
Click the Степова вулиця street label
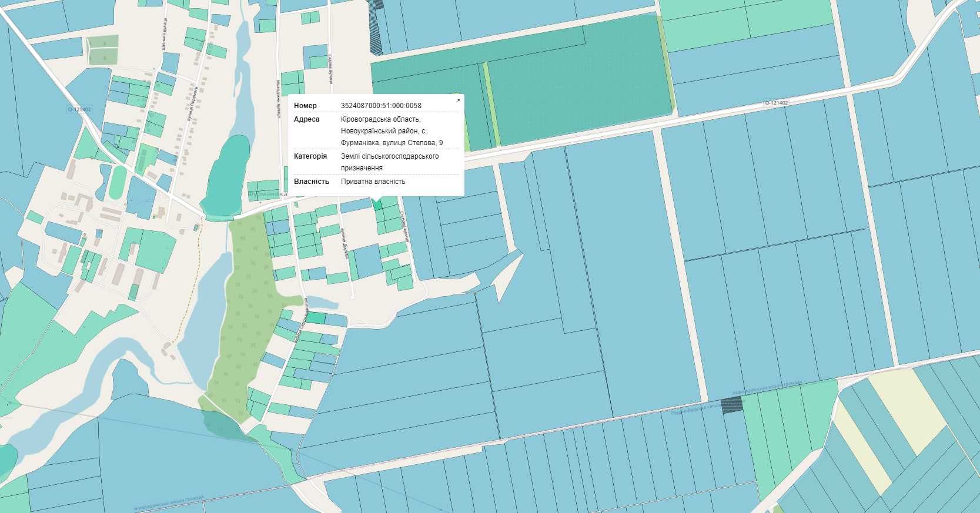404,227
